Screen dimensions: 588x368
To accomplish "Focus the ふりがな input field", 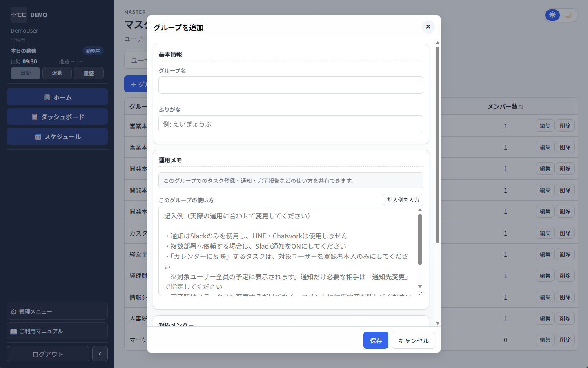I will 291,124.
